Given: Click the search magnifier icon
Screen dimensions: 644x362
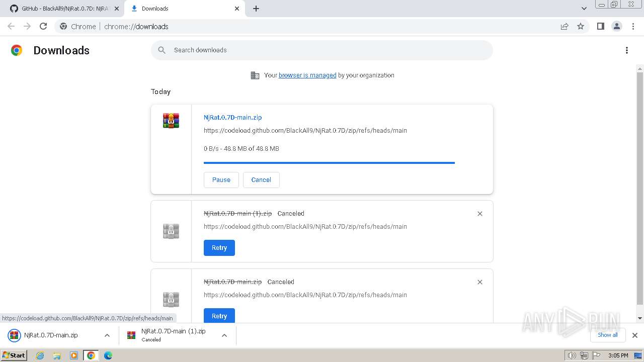Looking at the screenshot, I should 162,50.
